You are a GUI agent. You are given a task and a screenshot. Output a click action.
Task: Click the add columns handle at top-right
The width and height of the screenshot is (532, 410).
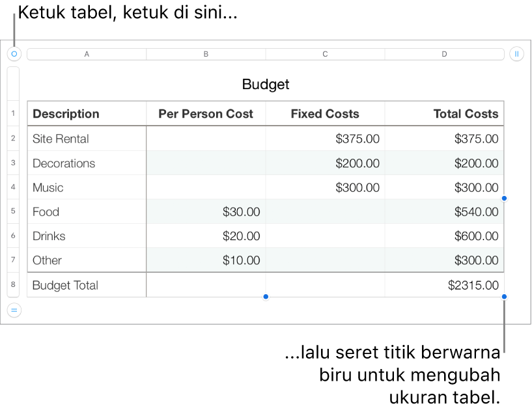click(x=516, y=54)
